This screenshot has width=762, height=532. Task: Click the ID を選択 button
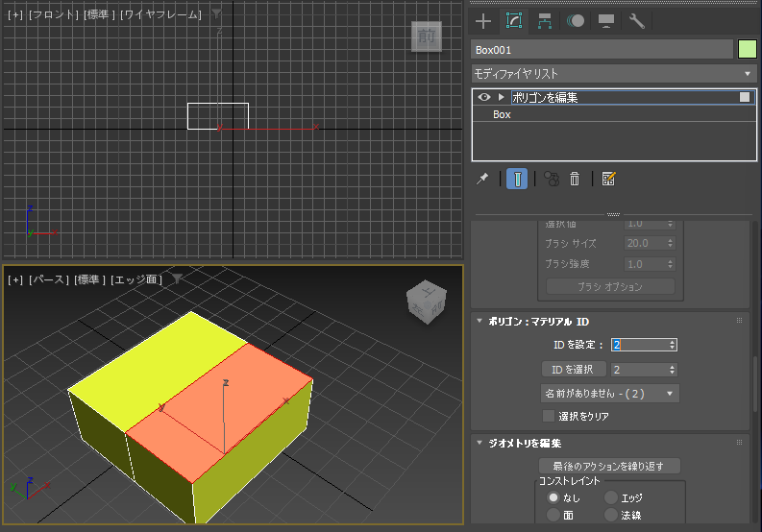click(574, 370)
